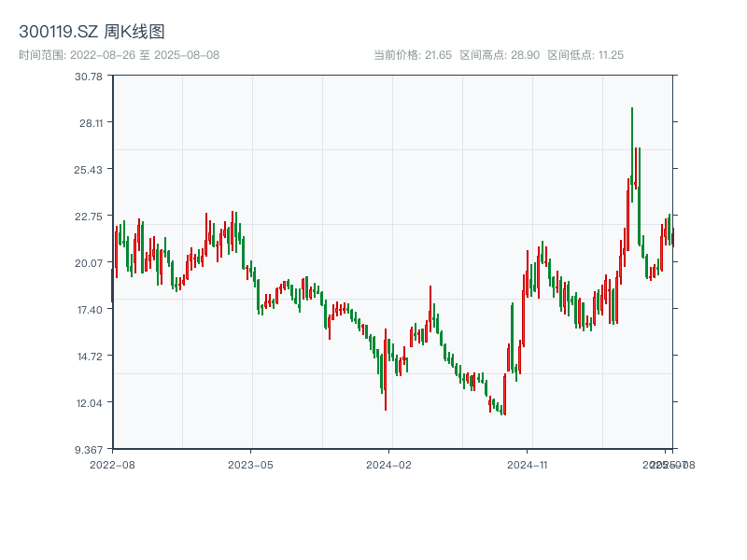Click the 当前价格 21.65 label
747x560 pixels.
(x=413, y=55)
